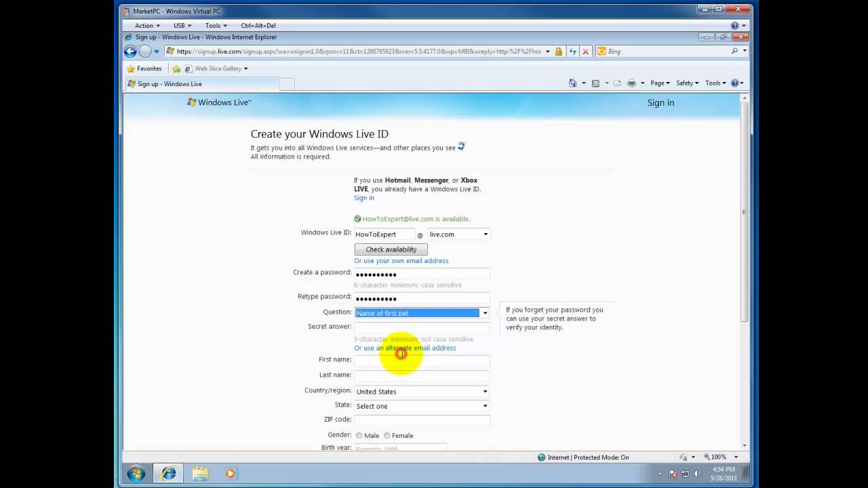The width and height of the screenshot is (868, 488).
Task: Click Ctrl+Alt+Del in Virtual PC menu
Action: pyautogui.click(x=258, y=26)
